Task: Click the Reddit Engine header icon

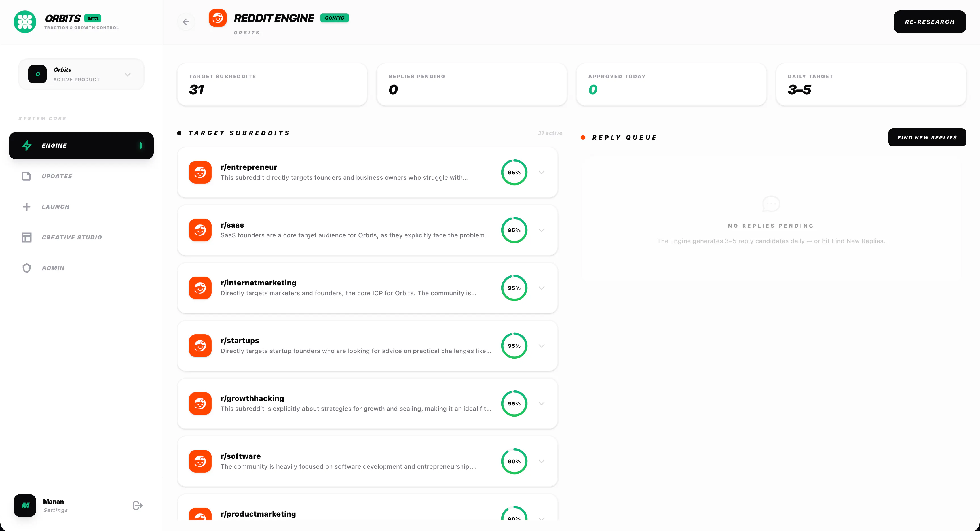Action: click(217, 18)
